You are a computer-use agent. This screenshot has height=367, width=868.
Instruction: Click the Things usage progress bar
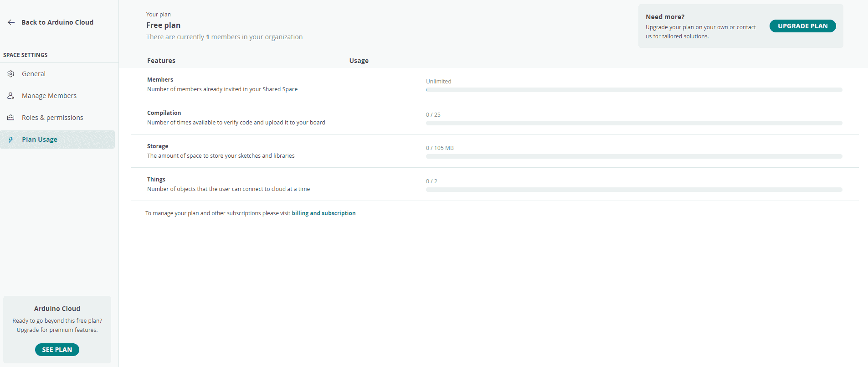[634, 190]
